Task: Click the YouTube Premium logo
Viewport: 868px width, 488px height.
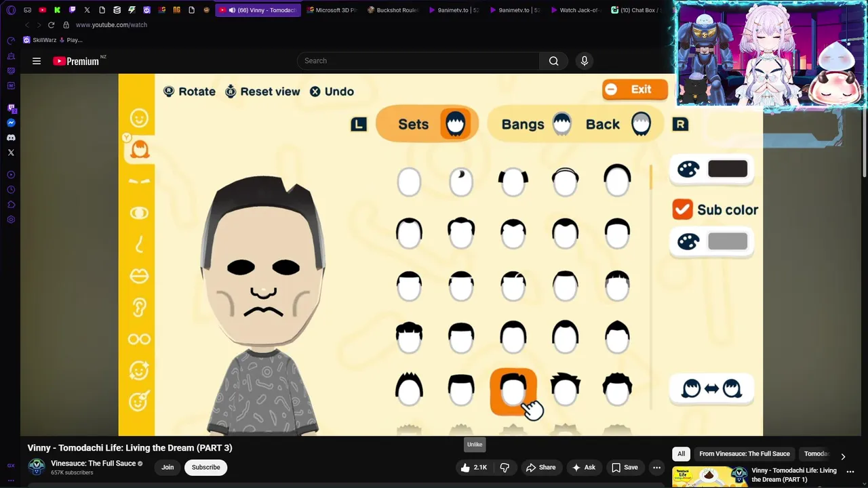Action: click(x=76, y=61)
